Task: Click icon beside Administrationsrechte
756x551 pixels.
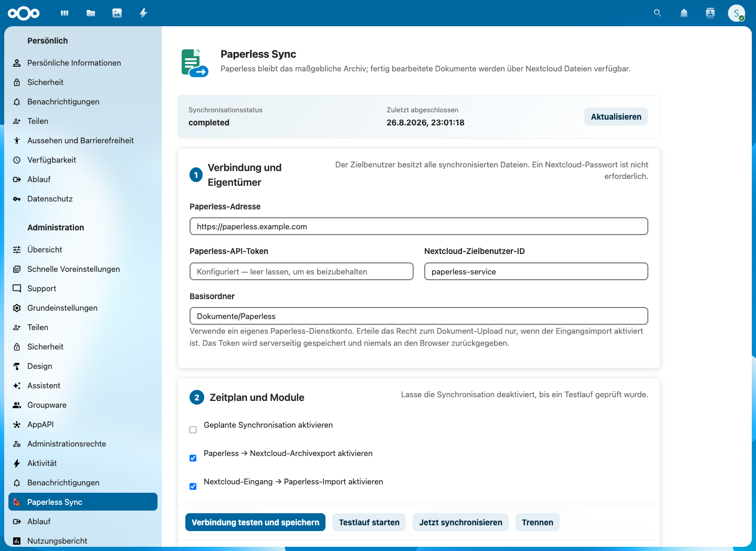Action: pyautogui.click(x=17, y=444)
